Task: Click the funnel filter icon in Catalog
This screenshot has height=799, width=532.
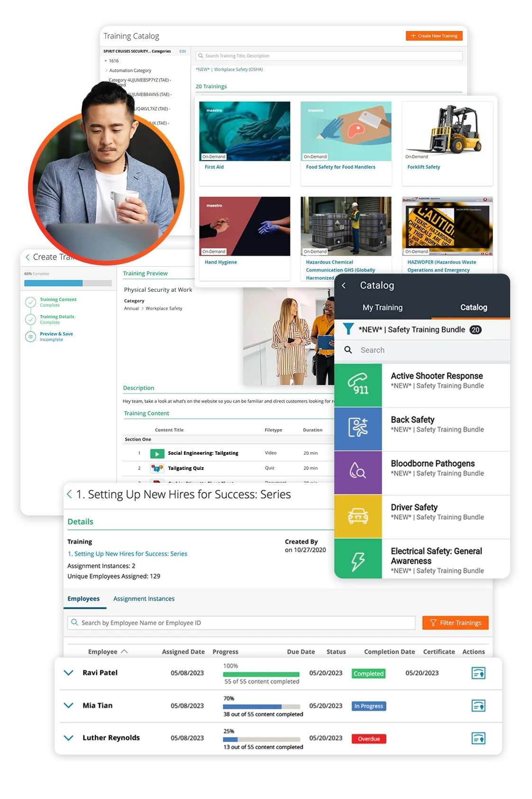Action: click(x=349, y=329)
